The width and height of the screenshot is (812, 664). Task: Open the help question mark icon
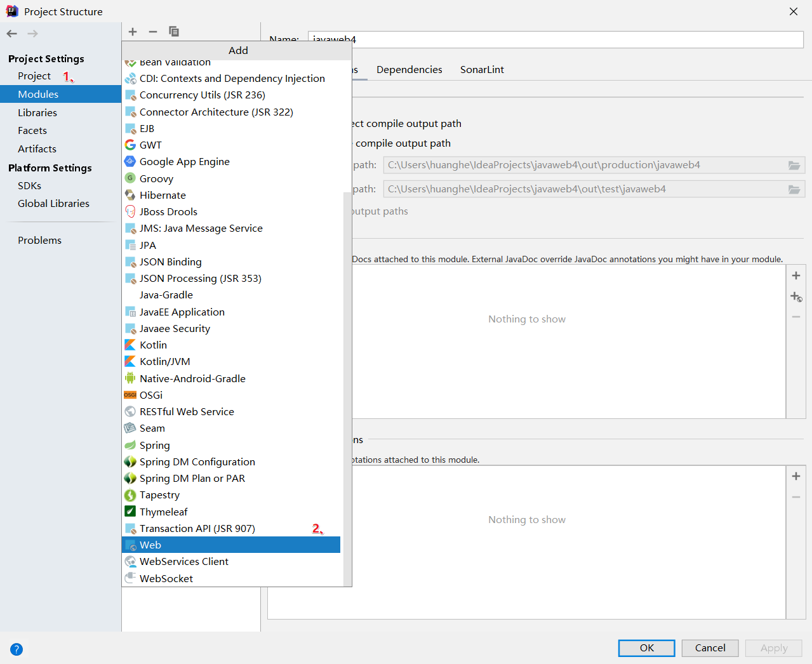point(17,649)
